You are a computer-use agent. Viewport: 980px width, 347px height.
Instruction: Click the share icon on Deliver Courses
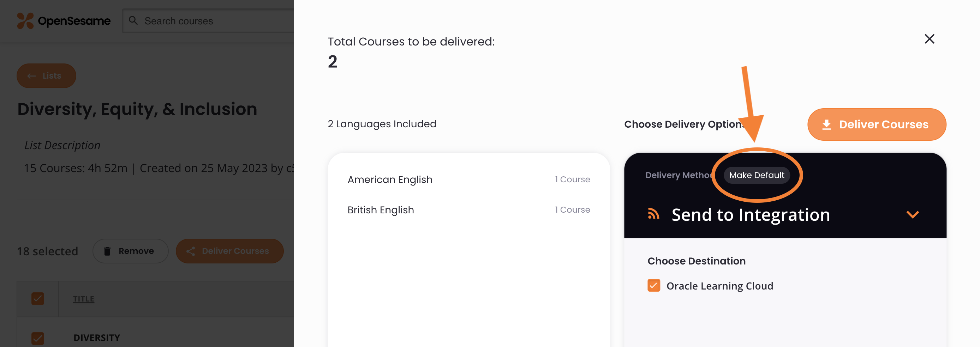click(x=191, y=251)
